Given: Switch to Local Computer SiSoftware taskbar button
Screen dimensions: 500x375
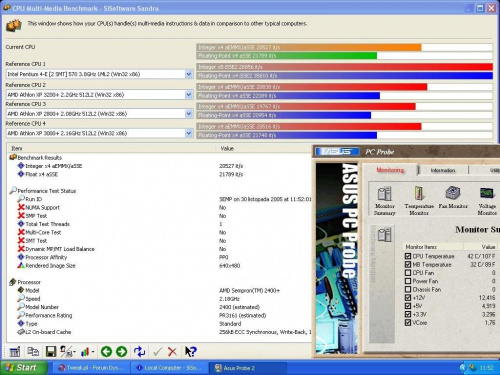Looking at the screenshot, I should click(x=169, y=368).
